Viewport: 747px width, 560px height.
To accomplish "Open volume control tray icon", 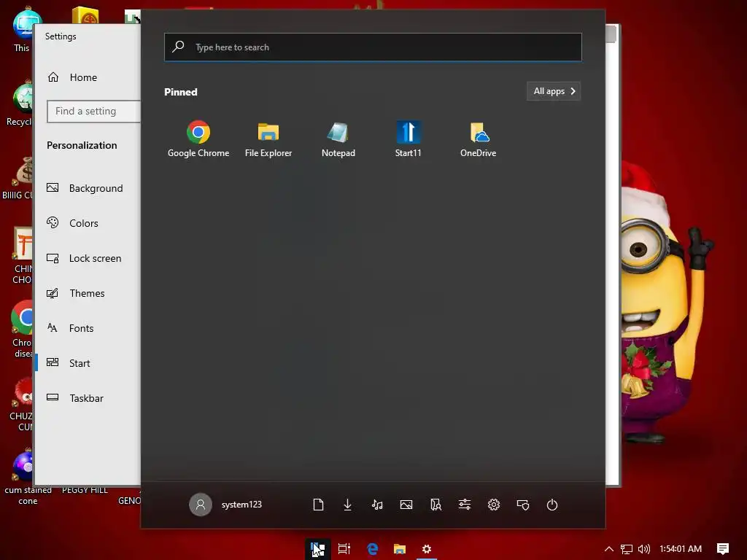I will tap(643, 549).
